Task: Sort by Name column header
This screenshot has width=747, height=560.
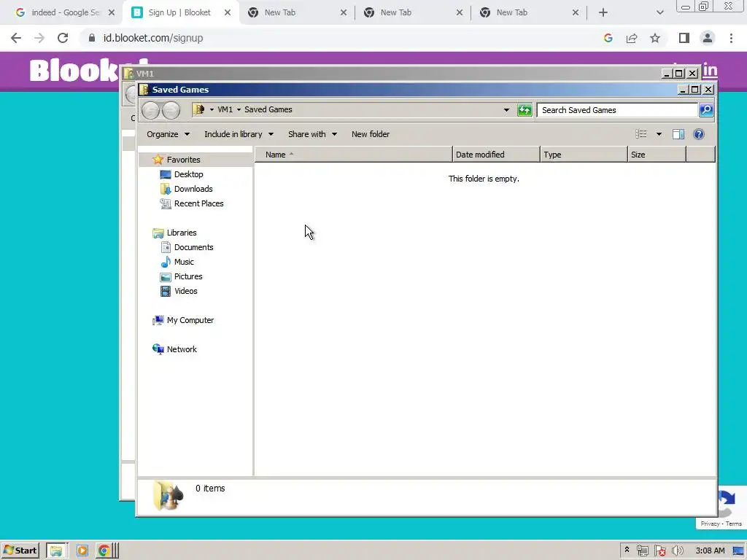Action: 354,155
